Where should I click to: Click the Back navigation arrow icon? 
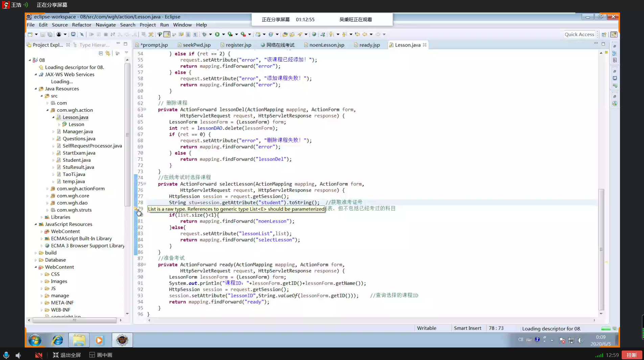click(x=365, y=34)
